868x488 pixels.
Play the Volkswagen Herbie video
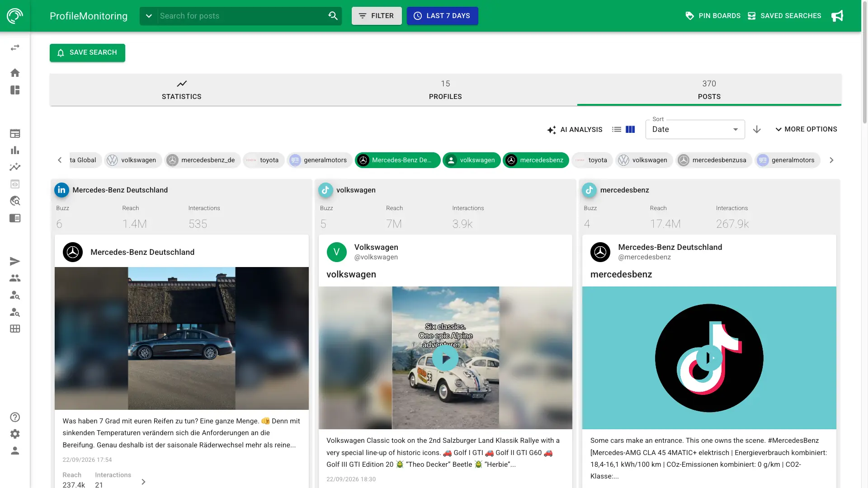(445, 358)
